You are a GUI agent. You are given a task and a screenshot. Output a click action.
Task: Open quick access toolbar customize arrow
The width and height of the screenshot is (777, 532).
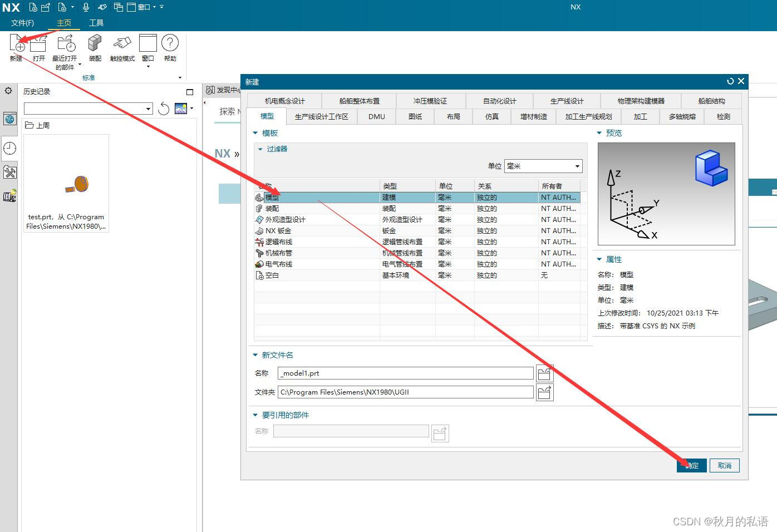162,7
